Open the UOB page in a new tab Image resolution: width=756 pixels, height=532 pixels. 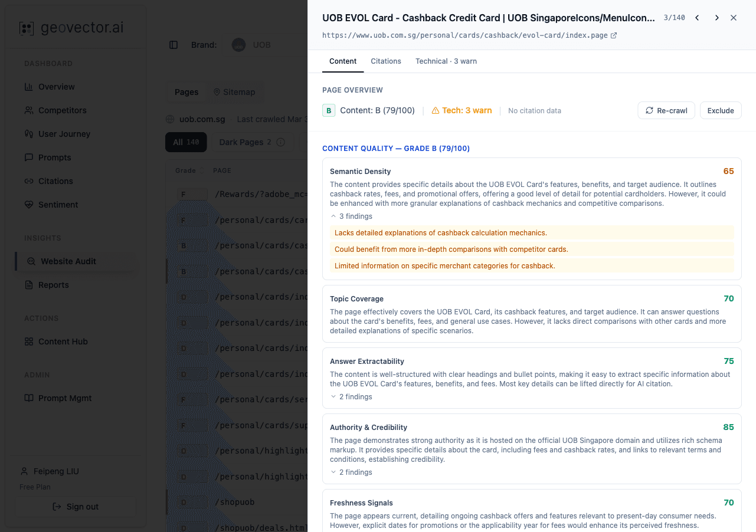(615, 35)
